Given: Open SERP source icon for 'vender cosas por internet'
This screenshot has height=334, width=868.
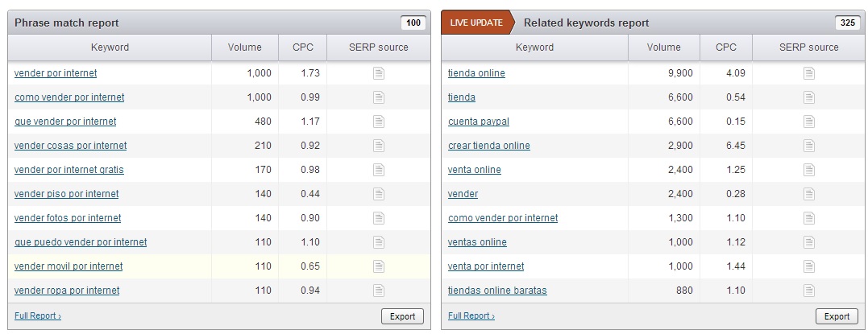Looking at the screenshot, I should 379,146.
